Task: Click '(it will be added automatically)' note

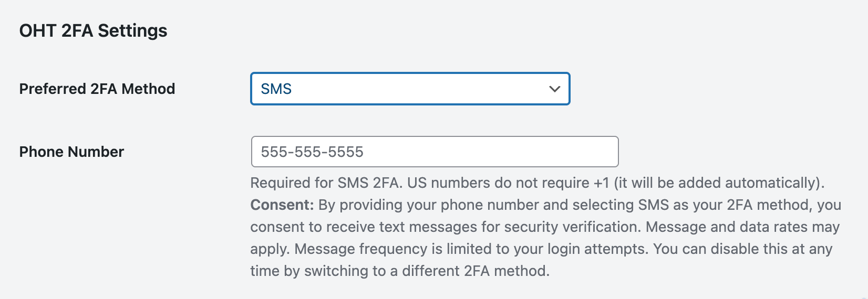Action: tap(719, 183)
